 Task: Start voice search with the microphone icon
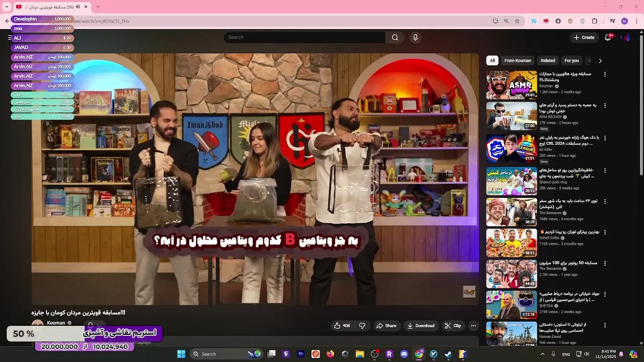(x=415, y=37)
